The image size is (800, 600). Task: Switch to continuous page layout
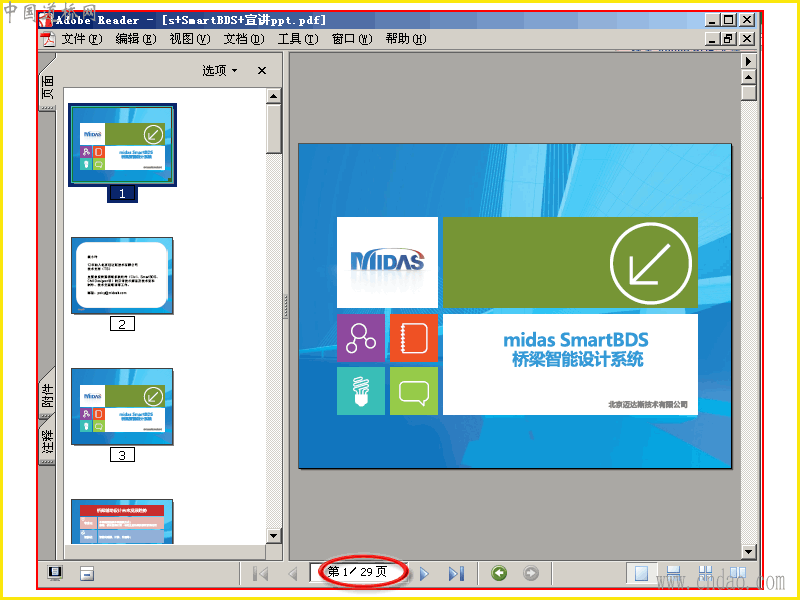pos(673,573)
